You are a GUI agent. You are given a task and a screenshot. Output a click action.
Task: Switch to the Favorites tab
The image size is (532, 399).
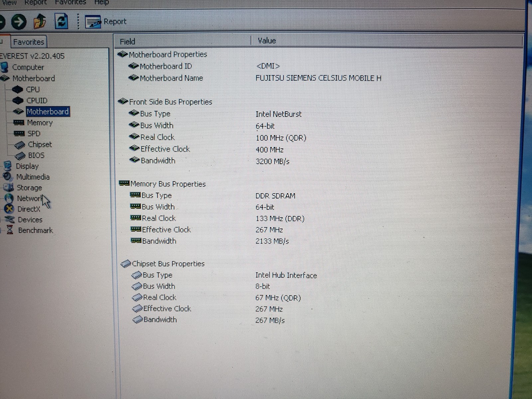[x=29, y=42]
